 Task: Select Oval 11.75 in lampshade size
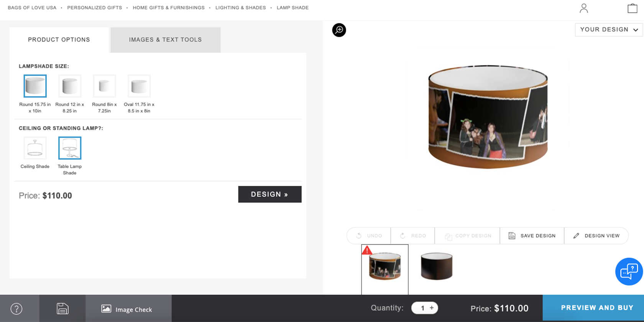(139, 94)
